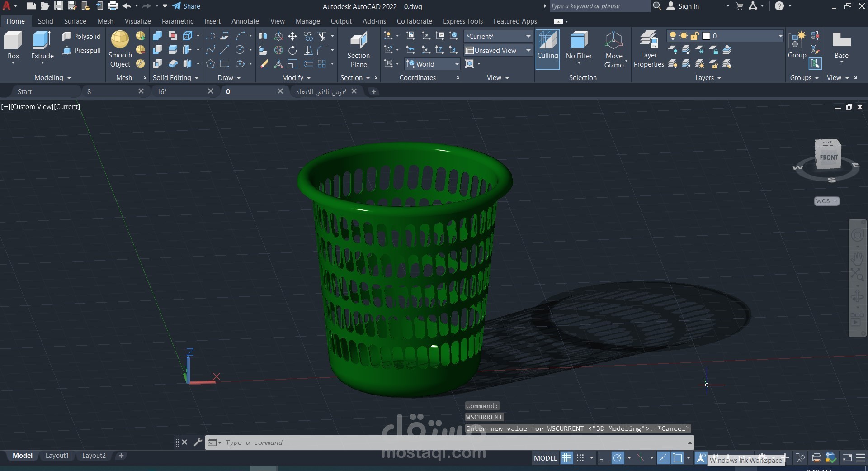The image size is (868, 471).
Task: Toggle object snap tracking in status bar
Action: (x=663, y=458)
